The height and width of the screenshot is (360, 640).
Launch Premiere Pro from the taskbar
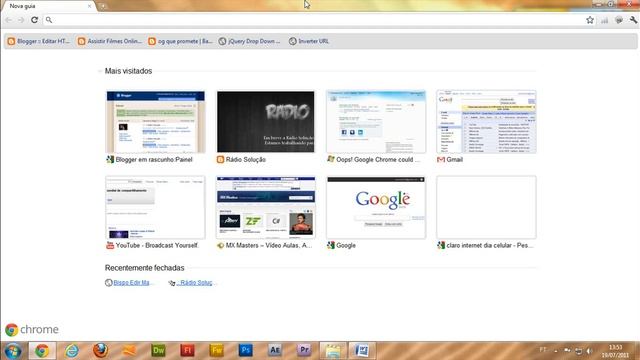click(x=304, y=351)
